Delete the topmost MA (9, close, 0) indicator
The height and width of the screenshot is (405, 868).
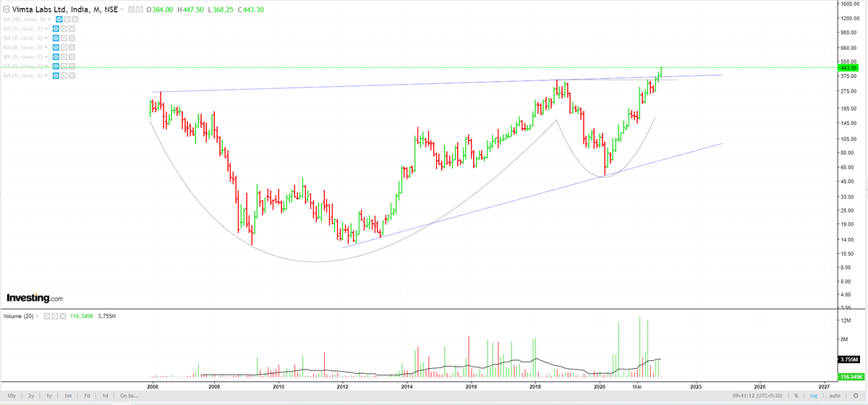point(72,28)
